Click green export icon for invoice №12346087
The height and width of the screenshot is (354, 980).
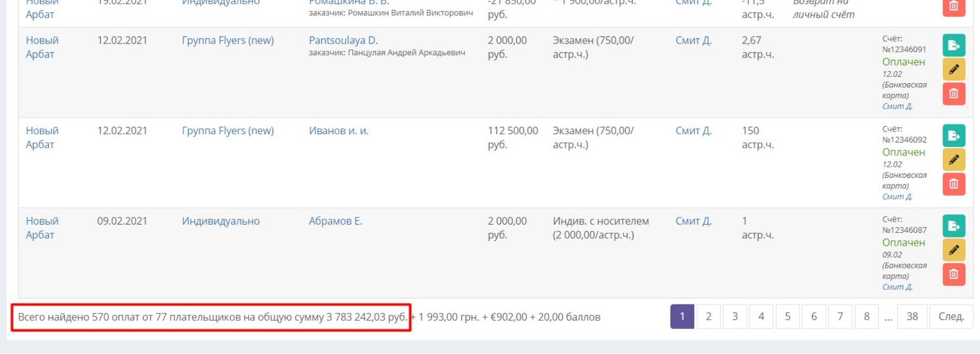tap(954, 226)
